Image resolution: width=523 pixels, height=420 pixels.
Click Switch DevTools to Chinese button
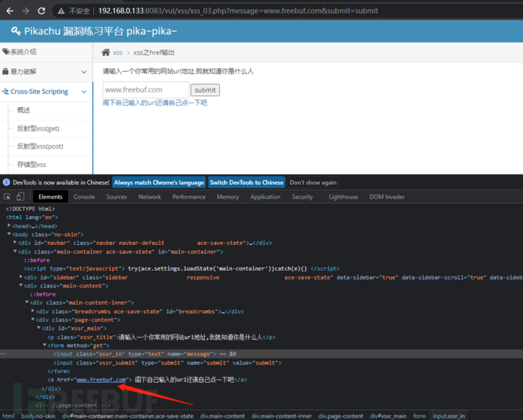click(x=246, y=183)
